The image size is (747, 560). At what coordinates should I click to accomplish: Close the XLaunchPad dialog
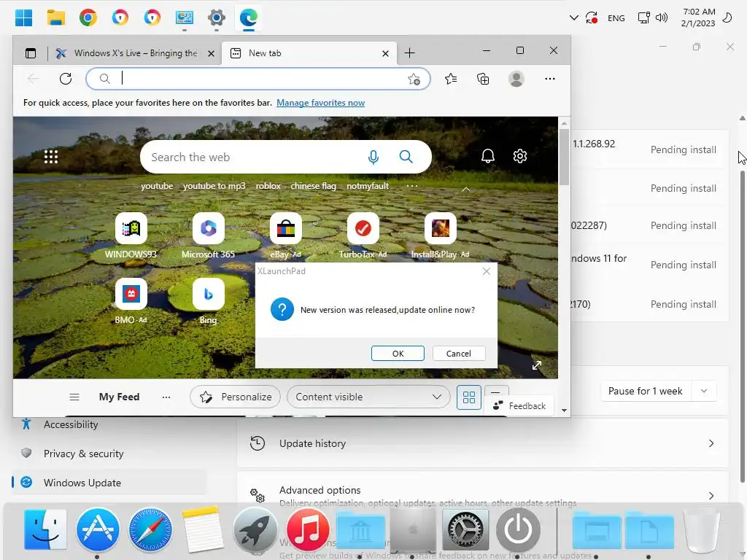[x=486, y=271]
